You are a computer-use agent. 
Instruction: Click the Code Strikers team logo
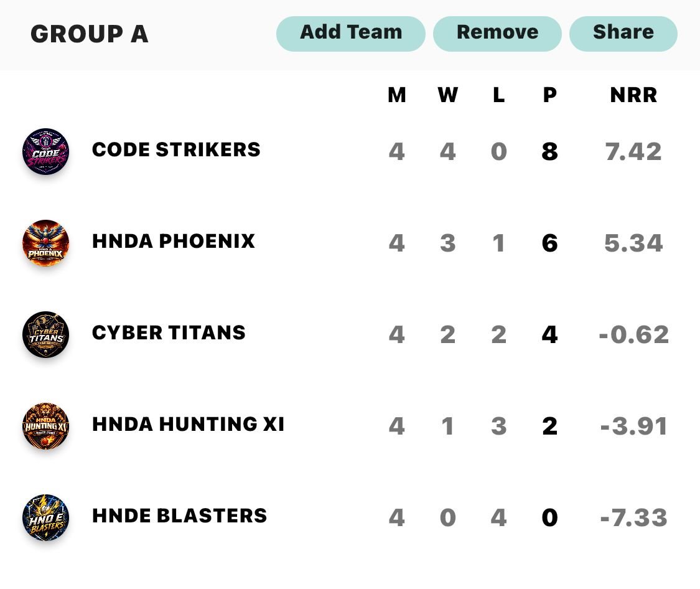[x=45, y=151]
